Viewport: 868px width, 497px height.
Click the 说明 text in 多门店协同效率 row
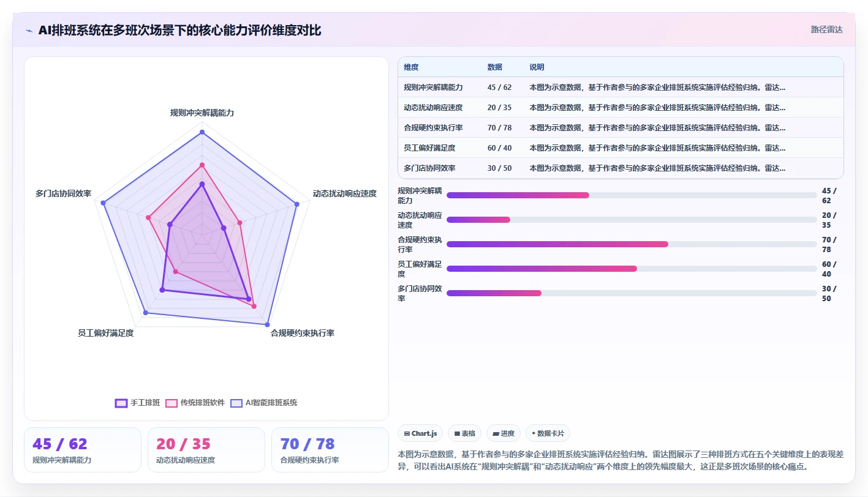tap(658, 168)
